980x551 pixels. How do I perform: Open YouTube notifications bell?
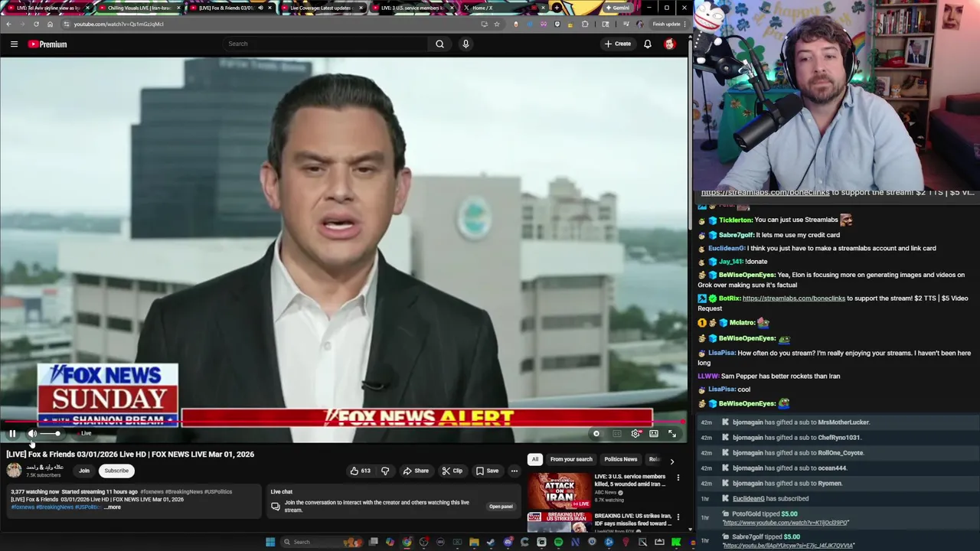tap(647, 44)
